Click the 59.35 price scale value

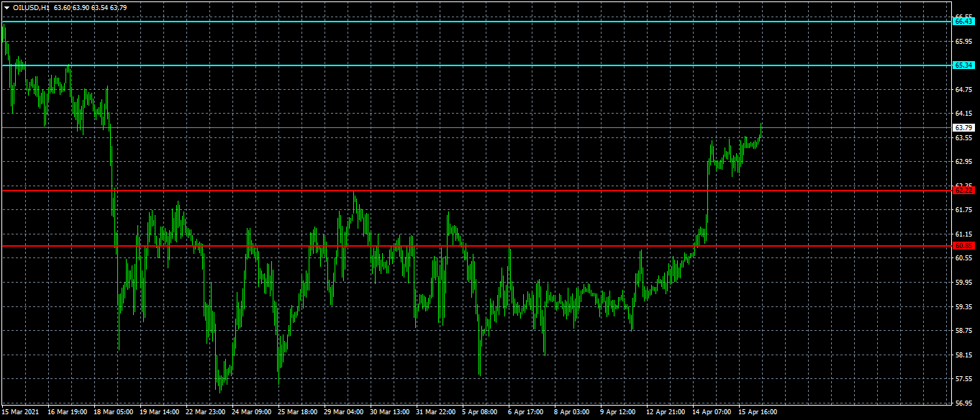963,307
